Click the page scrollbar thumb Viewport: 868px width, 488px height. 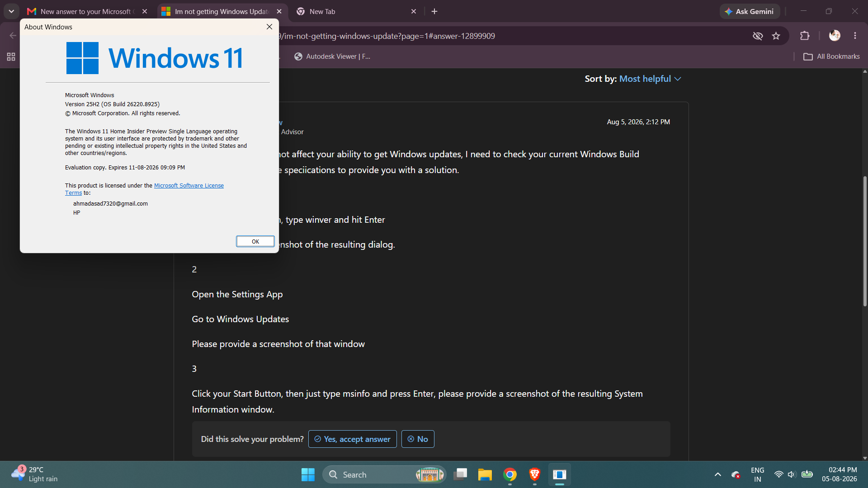[x=865, y=242]
